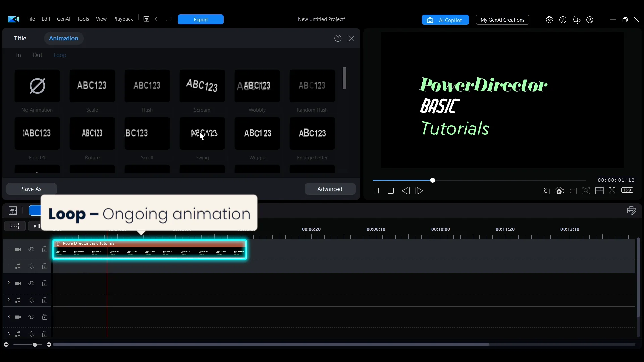The width and height of the screenshot is (644, 362).
Task: Apply the Wobbly loop animation
Action: [257, 86]
